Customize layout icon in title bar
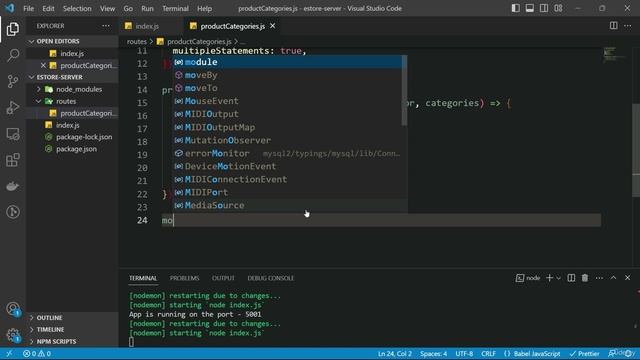This screenshot has width=640, height=360. 558,8
